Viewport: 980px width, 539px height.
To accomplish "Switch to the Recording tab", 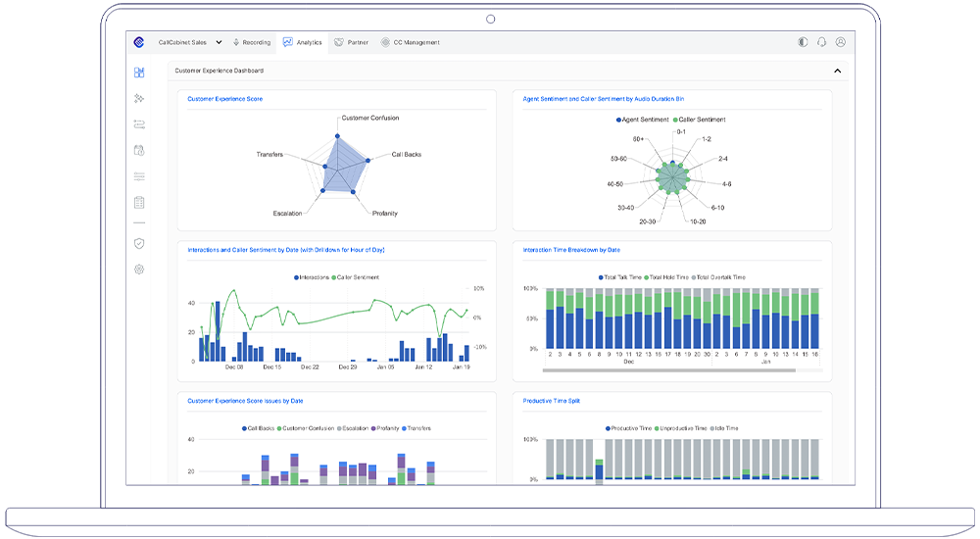I will 252,42.
